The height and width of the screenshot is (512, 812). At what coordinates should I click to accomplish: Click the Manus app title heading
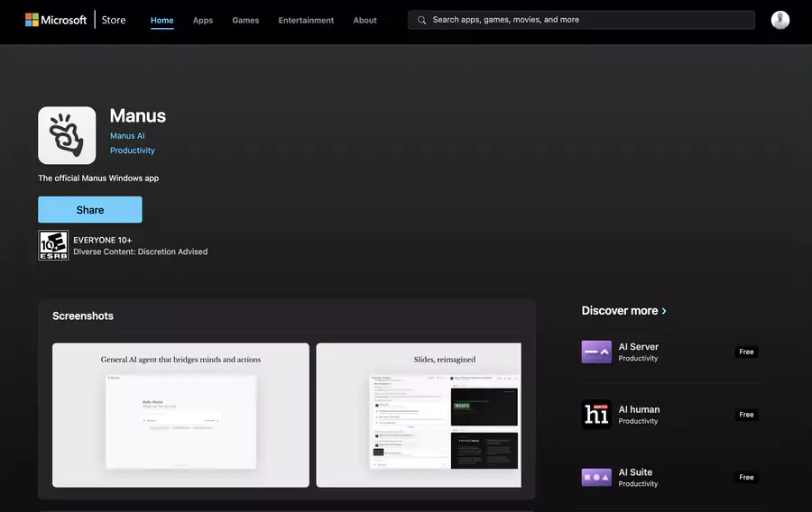[138, 116]
